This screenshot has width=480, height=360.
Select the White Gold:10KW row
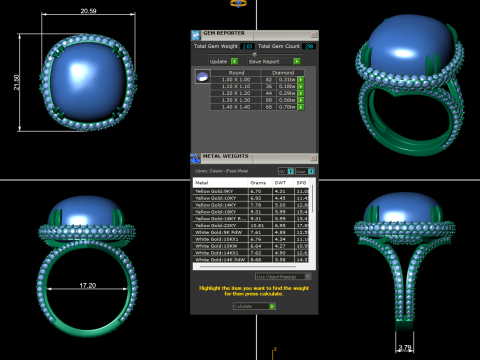(x=251, y=246)
